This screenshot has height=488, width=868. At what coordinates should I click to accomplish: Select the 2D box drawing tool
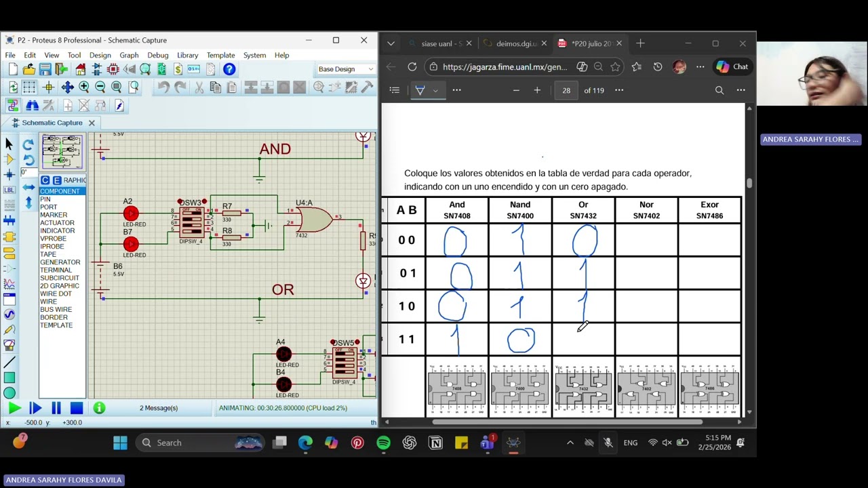(x=9, y=378)
